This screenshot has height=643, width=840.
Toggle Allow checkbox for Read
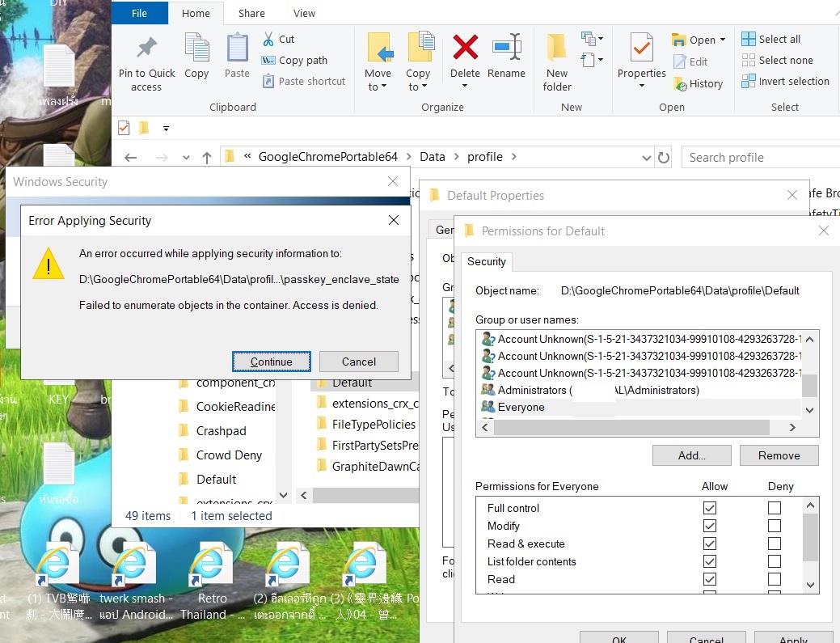[x=710, y=579]
